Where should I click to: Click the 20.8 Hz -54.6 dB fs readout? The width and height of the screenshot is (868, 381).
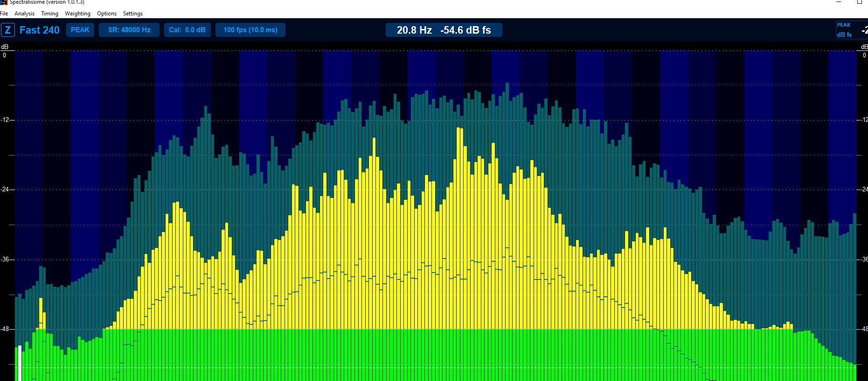pyautogui.click(x=444, y=30)
